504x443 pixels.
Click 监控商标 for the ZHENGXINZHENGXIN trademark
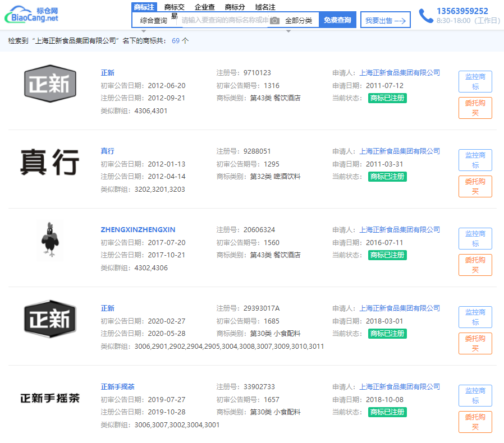(x=475, y=238)
